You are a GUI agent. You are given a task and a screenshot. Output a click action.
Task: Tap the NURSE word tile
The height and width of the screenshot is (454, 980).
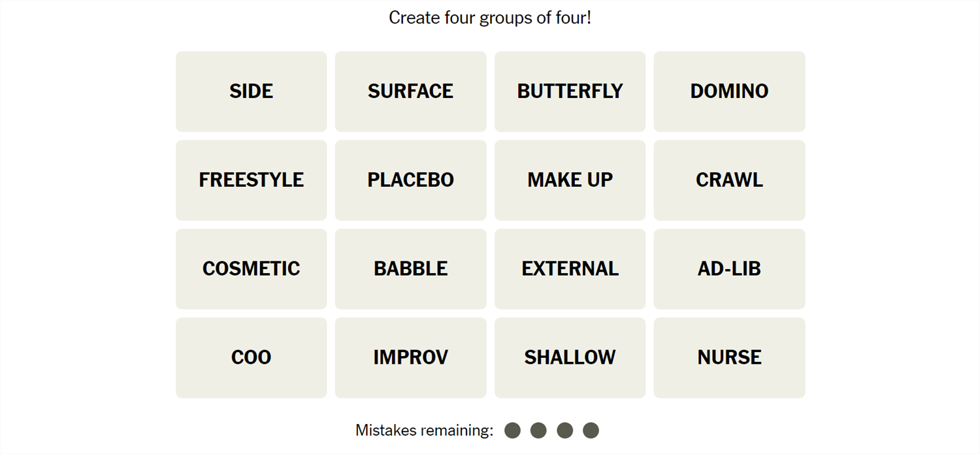coord(729,358)
